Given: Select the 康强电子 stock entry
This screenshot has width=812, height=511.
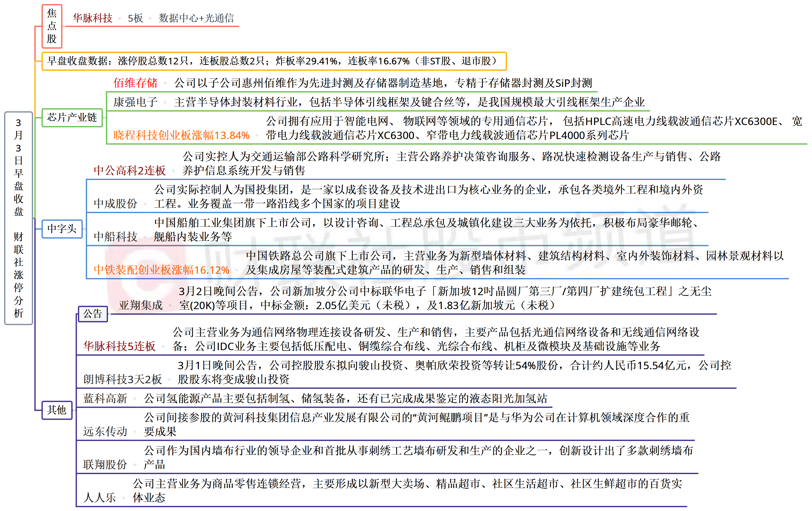Looking at the screenshot, I should (135, 102).
